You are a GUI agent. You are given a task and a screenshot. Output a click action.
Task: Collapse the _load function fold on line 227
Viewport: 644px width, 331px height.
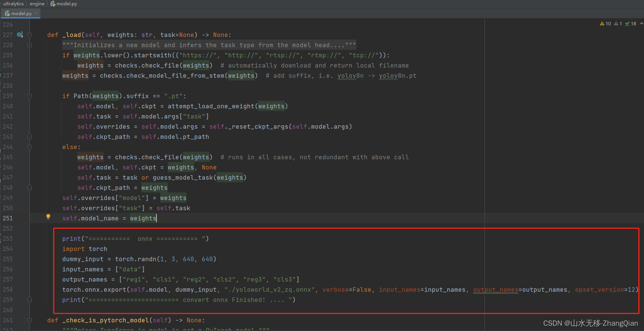pyautogui.click(x=29, y=35)
